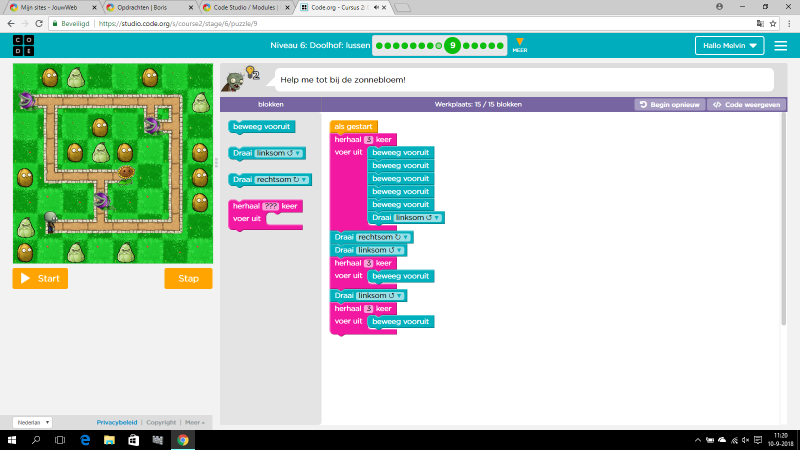Image resolution: width=800 pixels, height=450 pixels.
Task: Select the Code.org - Cursus 2 tab
Action: (x=343, y=8)
